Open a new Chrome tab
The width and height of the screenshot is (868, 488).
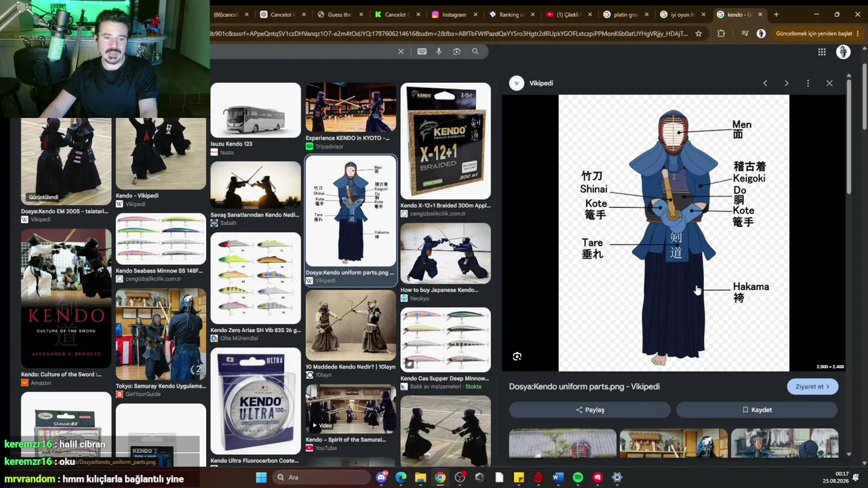click(776, 14)
